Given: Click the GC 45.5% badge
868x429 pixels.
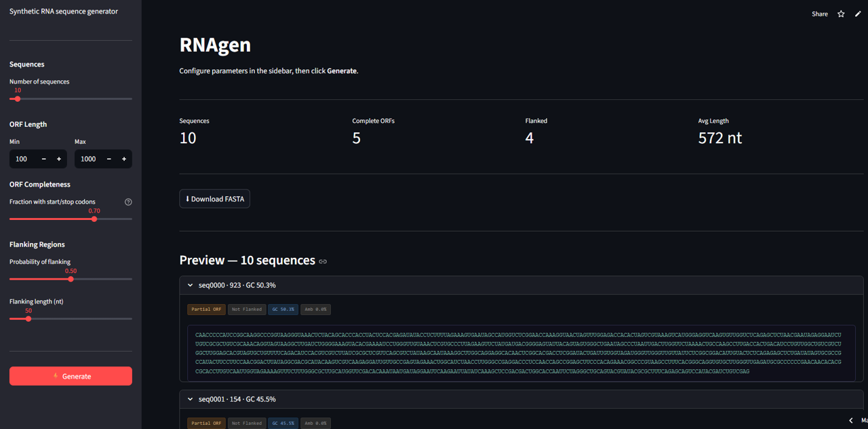Looking at the screenshot, I should tap(283, 423).
